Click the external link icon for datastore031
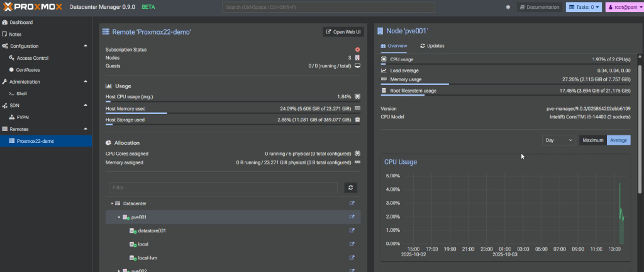The height and width of the screenshot is (272, 644). click(352, 230)
